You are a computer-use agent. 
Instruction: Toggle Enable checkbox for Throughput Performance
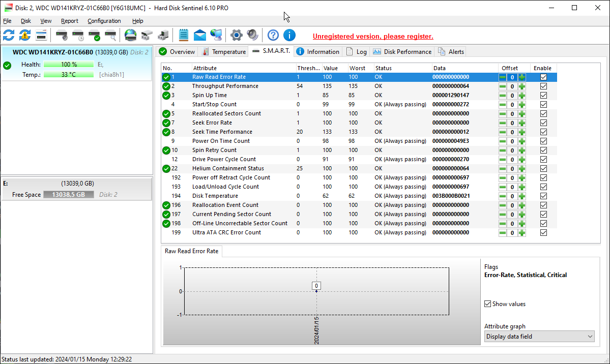pos(543,86)
